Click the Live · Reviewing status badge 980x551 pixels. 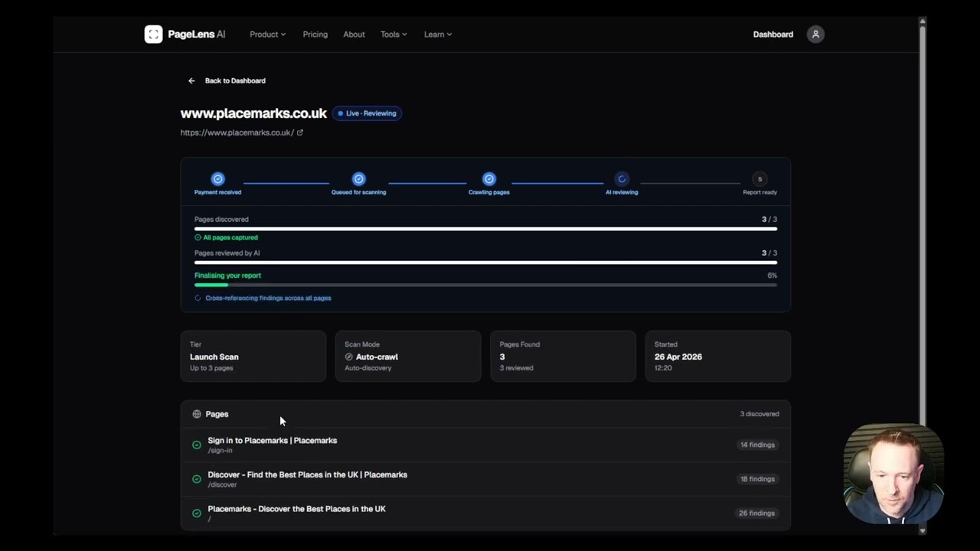point(367,113)
